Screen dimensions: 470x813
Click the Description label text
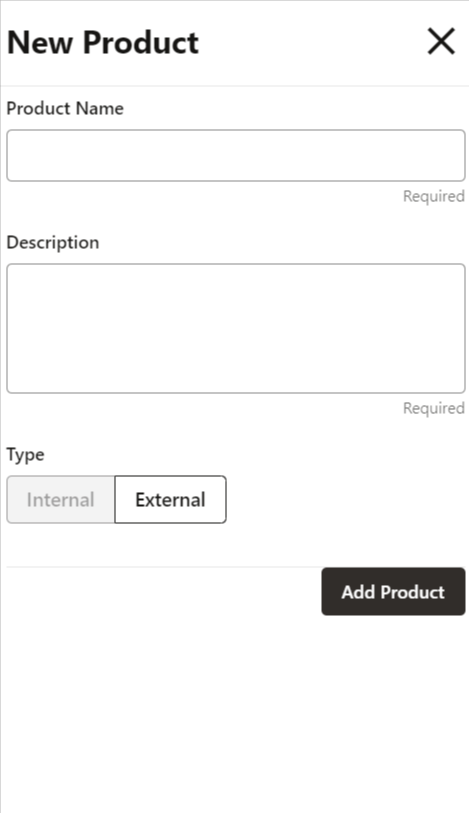coord(52,243)
